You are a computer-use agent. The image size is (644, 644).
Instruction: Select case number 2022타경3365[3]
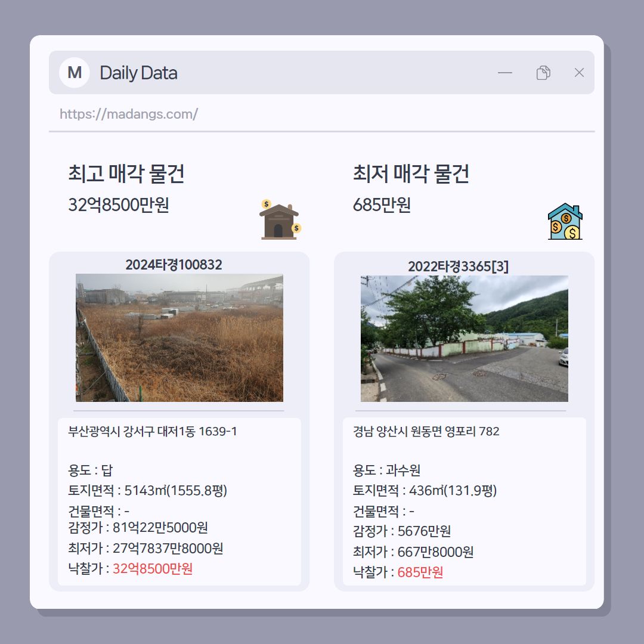[458, 266]
